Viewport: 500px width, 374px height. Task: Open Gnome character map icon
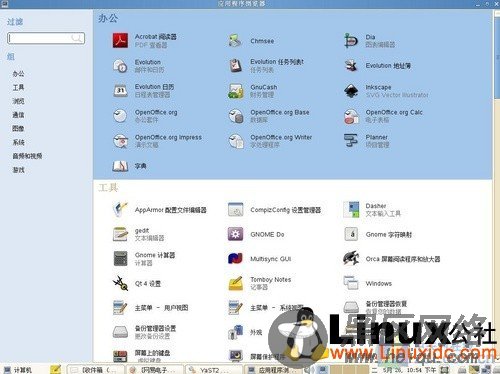click(x=351, y=234)
